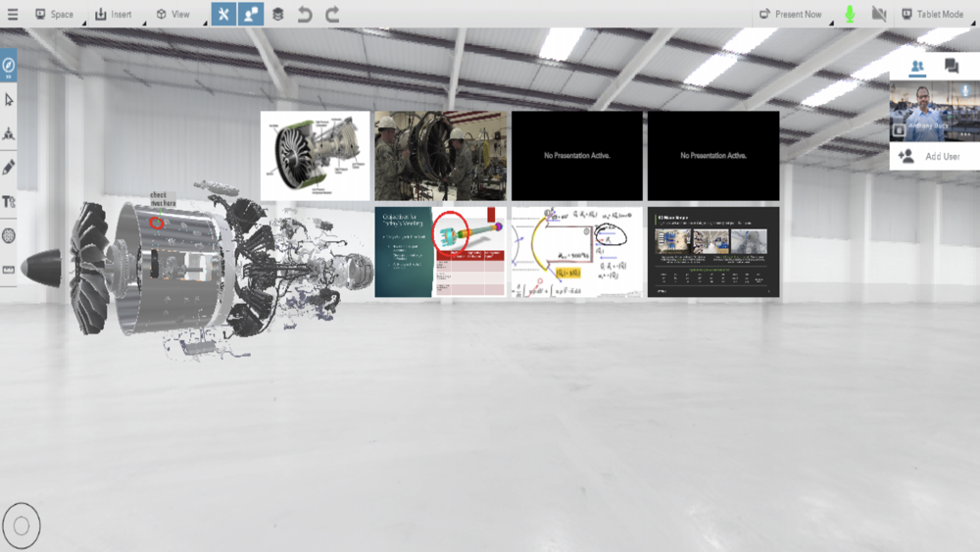Click the undo arrow
The image size is (980, 552).
click(305, 14)
